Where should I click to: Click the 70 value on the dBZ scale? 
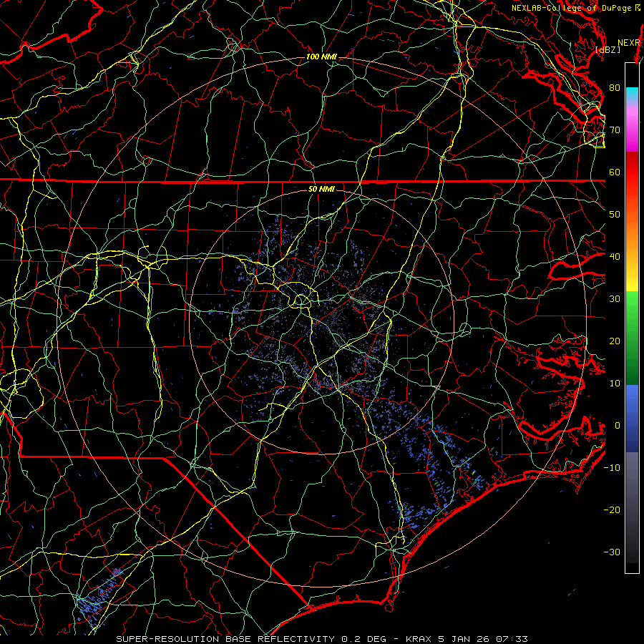point(615,130)
